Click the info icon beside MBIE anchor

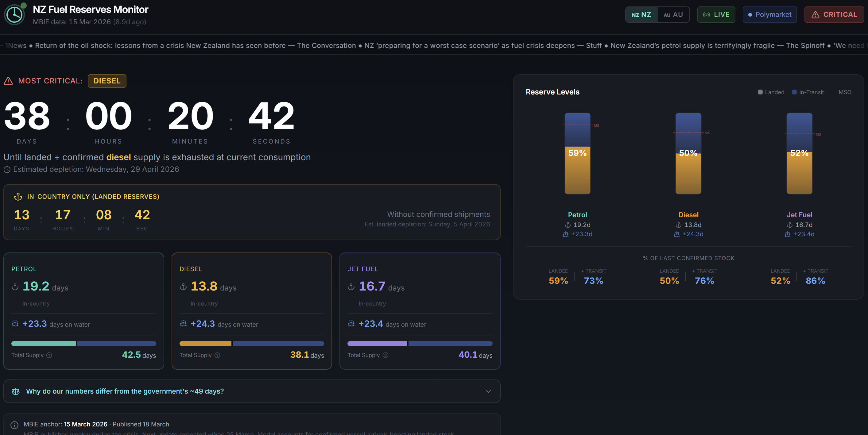pos(14,425)
